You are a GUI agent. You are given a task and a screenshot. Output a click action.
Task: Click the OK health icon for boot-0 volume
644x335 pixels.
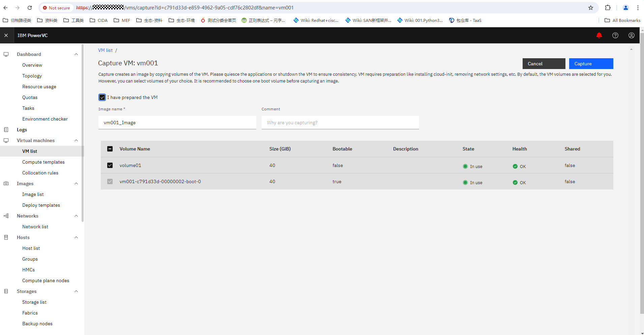(515, 182)
